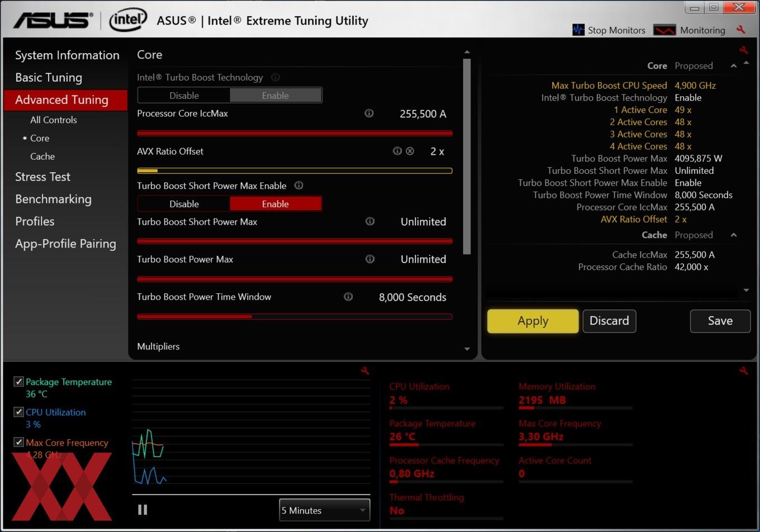Open the Benchmarking section
760x532 pixels.
point(53,199)
